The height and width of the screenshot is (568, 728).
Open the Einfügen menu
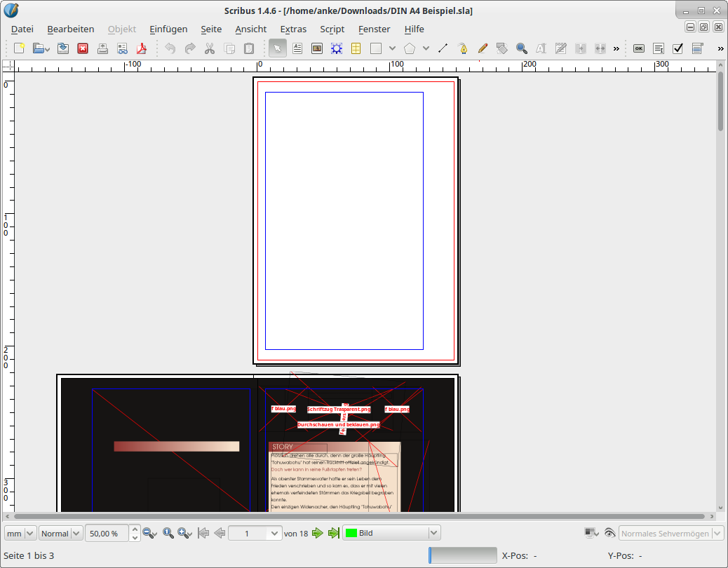coord(168,29)
